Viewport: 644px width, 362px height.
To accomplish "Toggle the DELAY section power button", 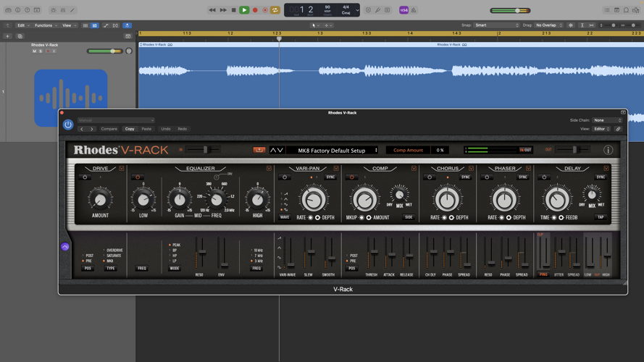I will pos(544,177).
